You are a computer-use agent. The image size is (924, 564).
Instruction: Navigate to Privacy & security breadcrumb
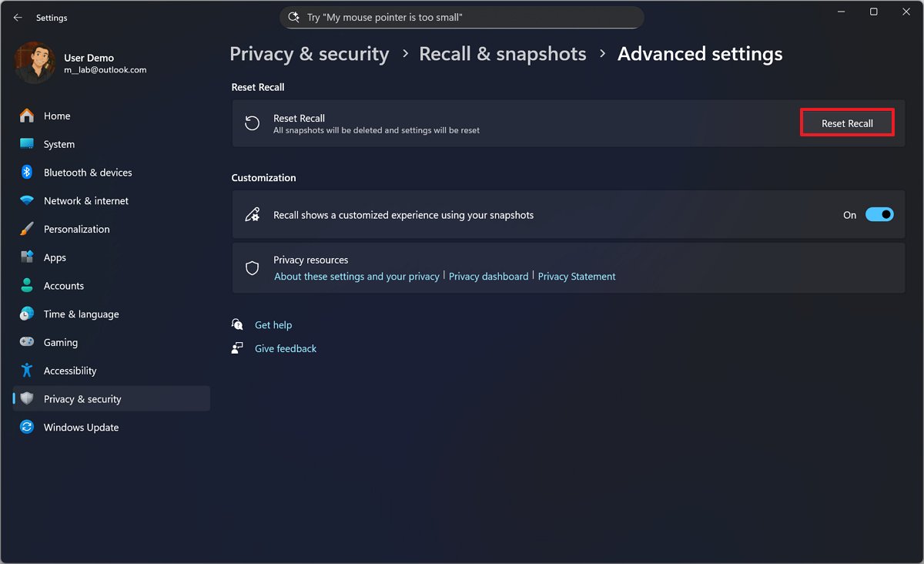pyautogui.click(x=309, y=53)
